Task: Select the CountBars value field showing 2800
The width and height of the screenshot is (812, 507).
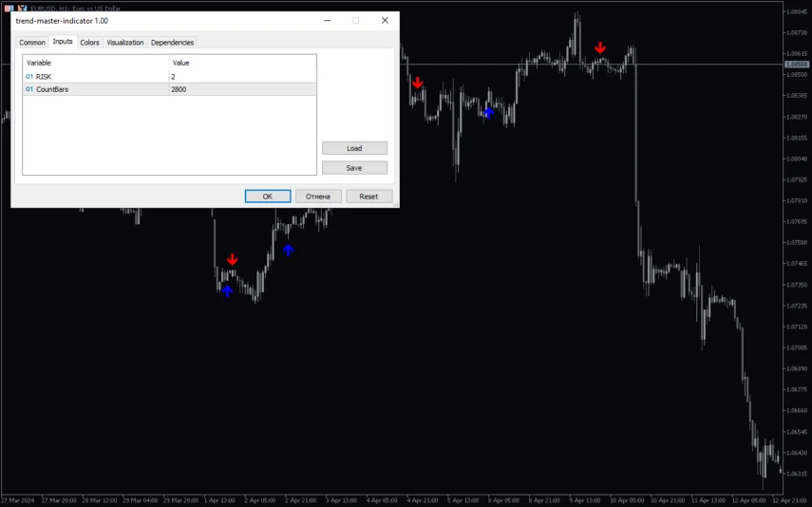Action: (241, 89)
